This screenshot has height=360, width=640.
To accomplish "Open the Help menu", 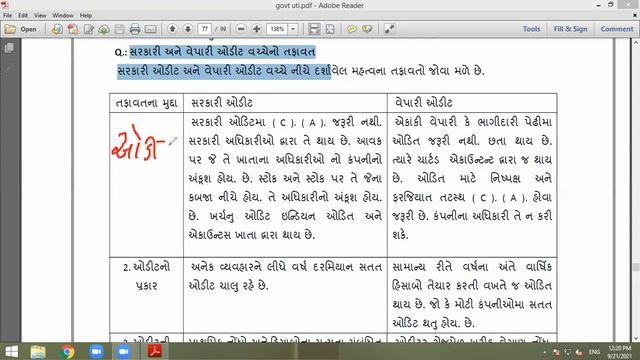I will [x=86, y=16].
